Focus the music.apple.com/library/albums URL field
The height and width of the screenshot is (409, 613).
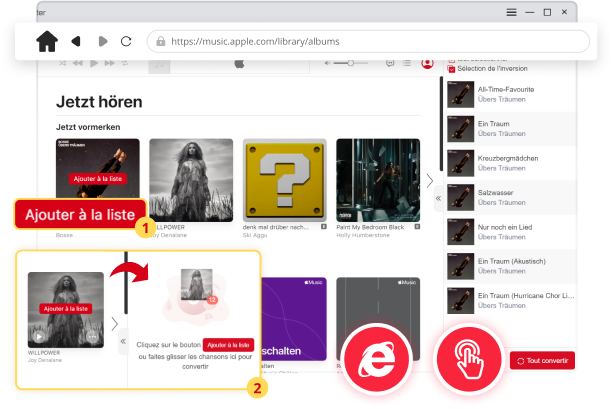368,41
